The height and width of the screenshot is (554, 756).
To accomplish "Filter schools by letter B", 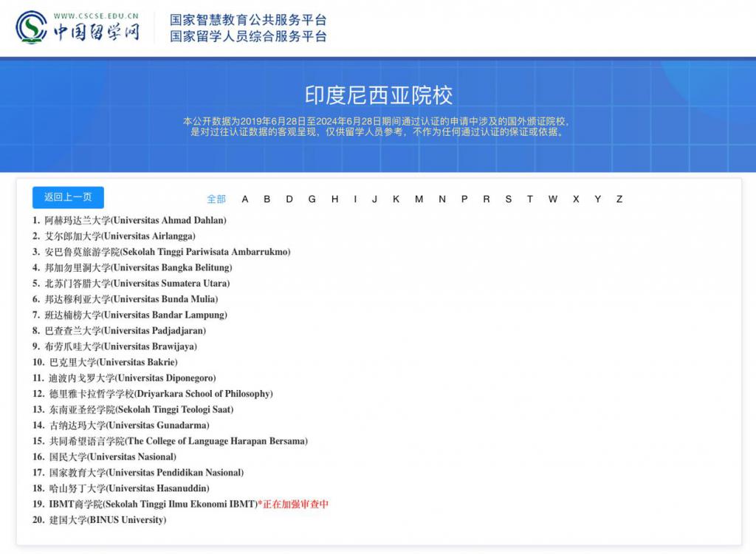I will [267, 199].
